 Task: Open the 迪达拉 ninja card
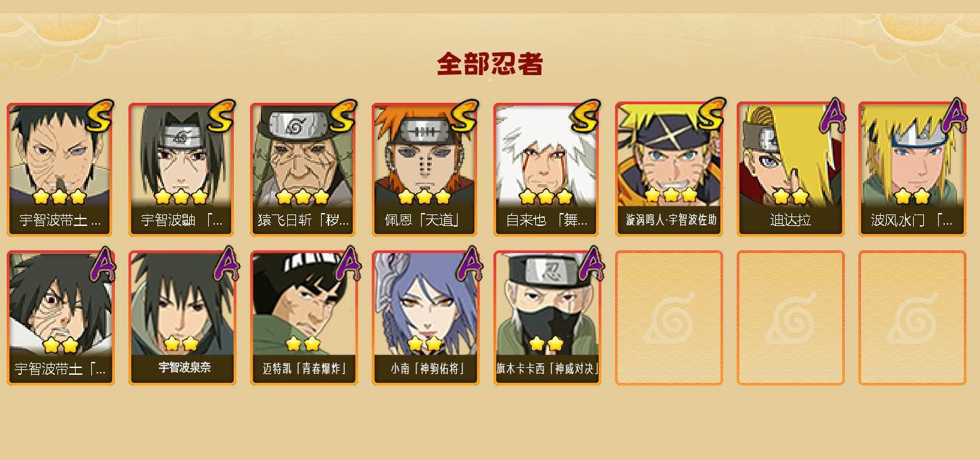pyautogui.click(x=790, y=169)
